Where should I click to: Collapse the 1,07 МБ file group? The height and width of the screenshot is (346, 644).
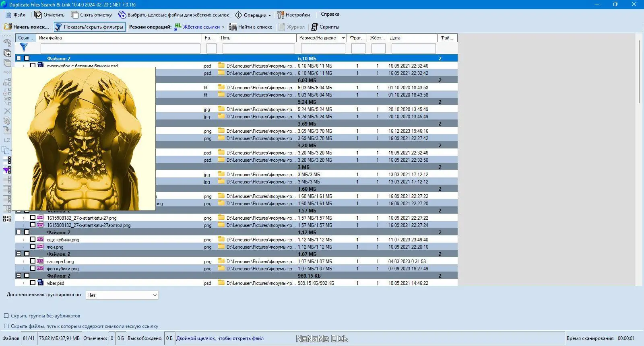pyautogui.click(x=19, y=254)
